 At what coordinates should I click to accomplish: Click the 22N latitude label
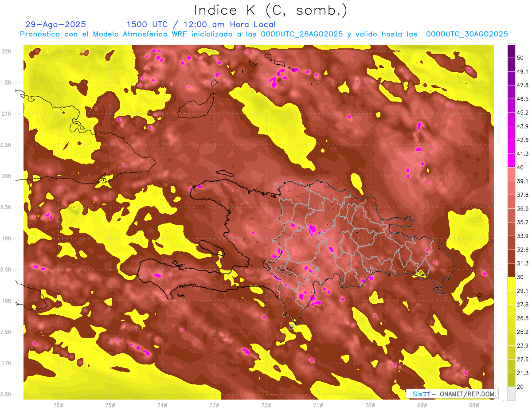(7, 51)
